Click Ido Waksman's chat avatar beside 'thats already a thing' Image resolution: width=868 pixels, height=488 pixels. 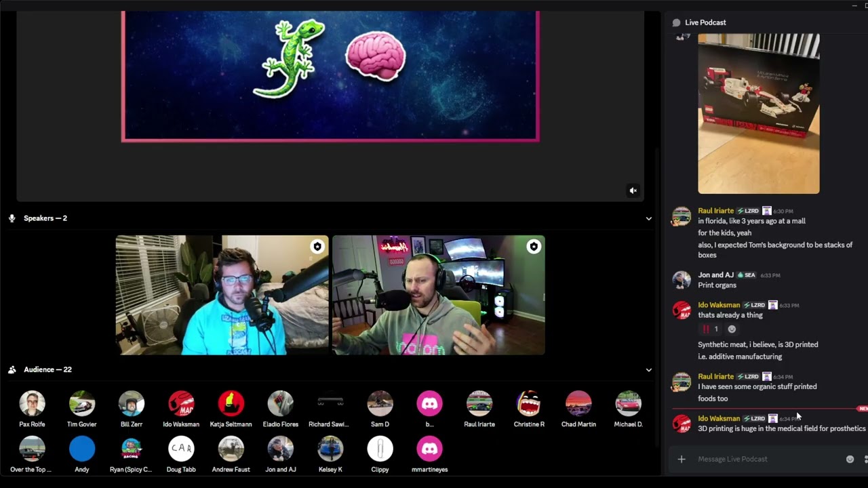point(682,310)
